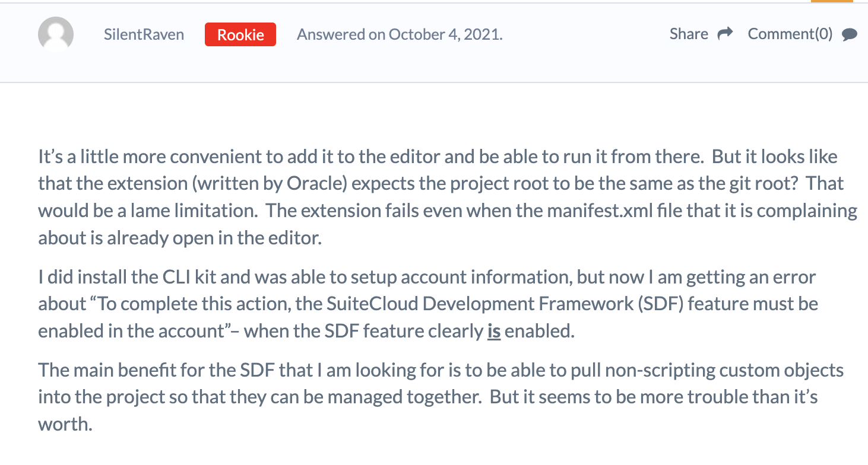Click the paragraph starting "It's a little more"
The height and width of the screenshot is (465, 868).
click(448, 197)
